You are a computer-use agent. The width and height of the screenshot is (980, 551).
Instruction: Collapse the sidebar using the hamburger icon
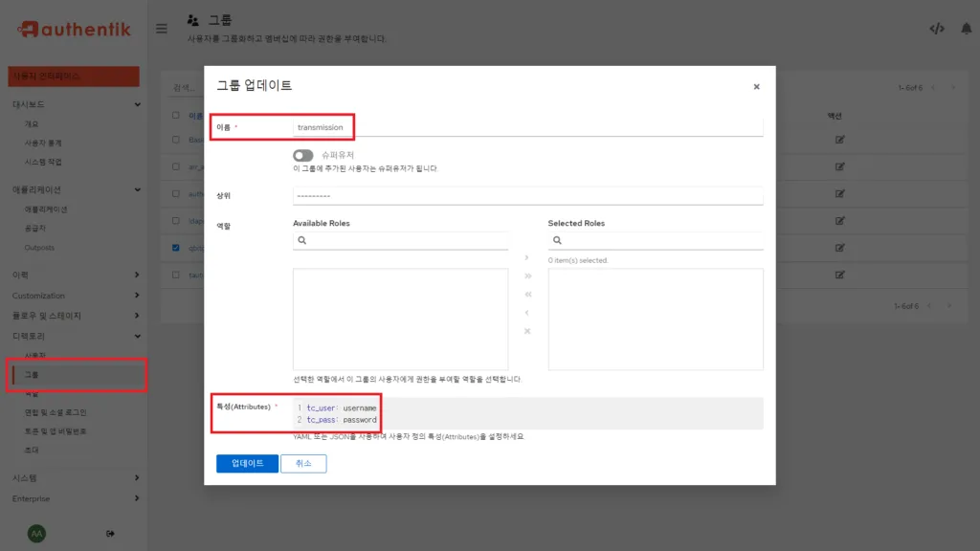point(161,28)
